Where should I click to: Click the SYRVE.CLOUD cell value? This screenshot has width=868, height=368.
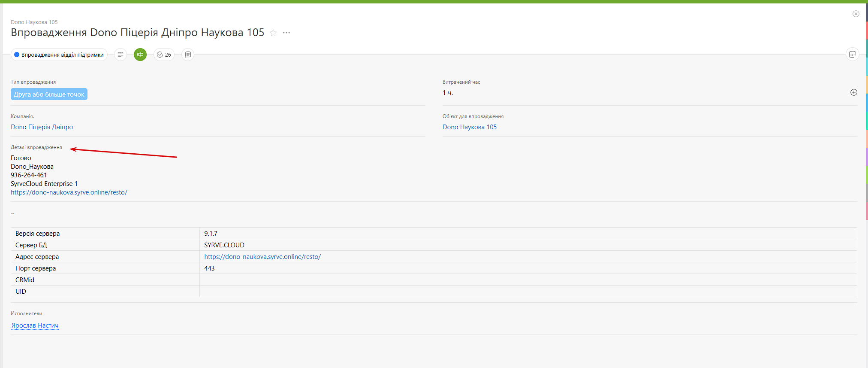pyautogui.click(x=224, y=245)
